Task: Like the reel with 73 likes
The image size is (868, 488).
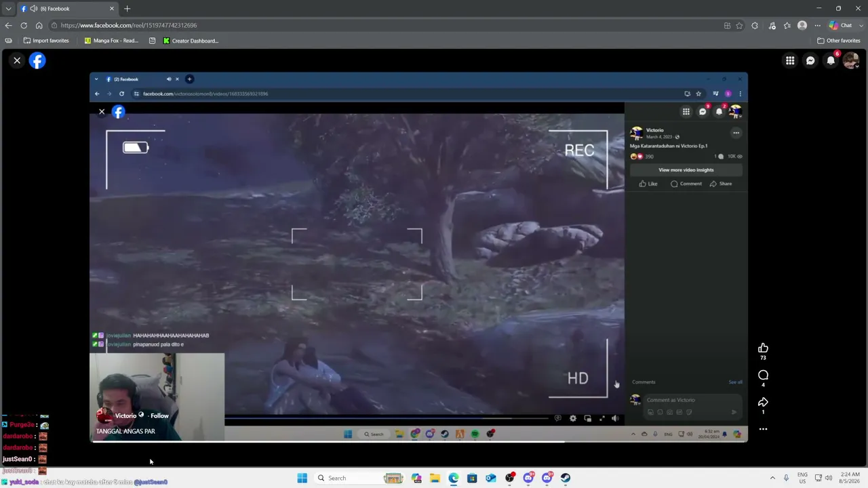Action: coord(763,348)
